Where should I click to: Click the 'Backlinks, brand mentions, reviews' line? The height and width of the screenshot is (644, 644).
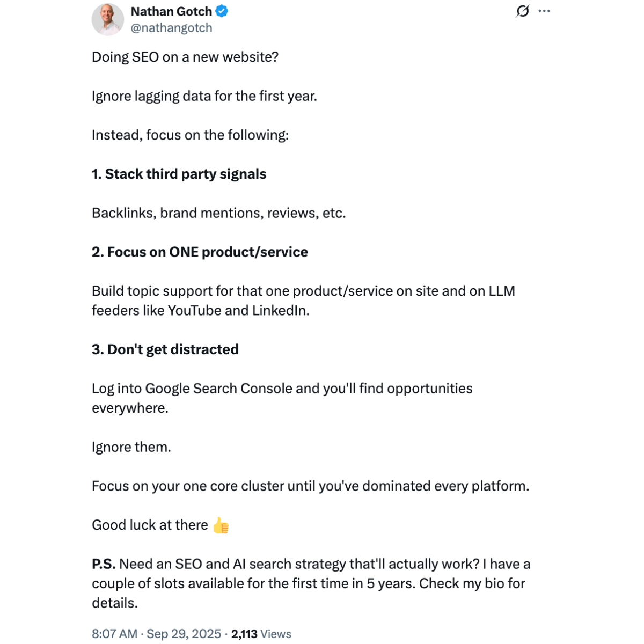coord(219,213)
